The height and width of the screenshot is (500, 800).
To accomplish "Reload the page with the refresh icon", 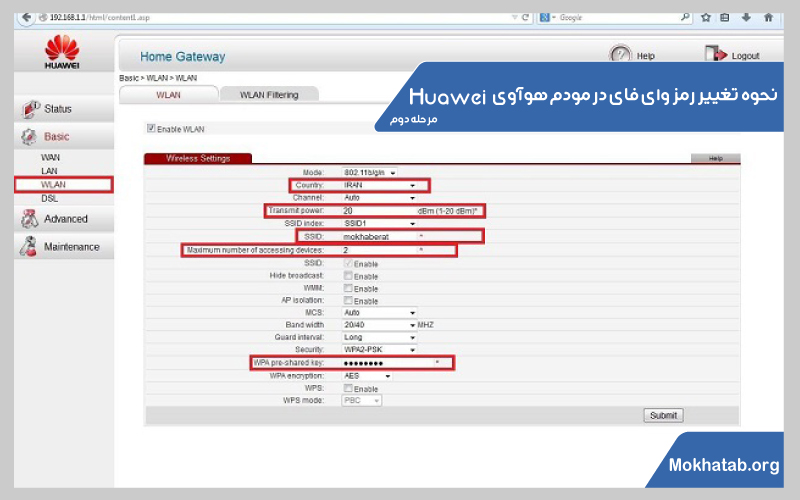I will 526,17.
